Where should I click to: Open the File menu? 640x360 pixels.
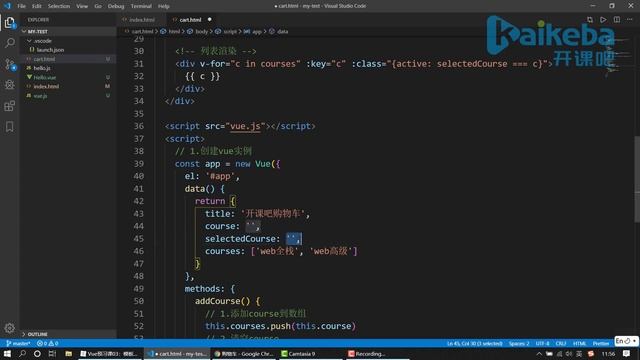21,6
